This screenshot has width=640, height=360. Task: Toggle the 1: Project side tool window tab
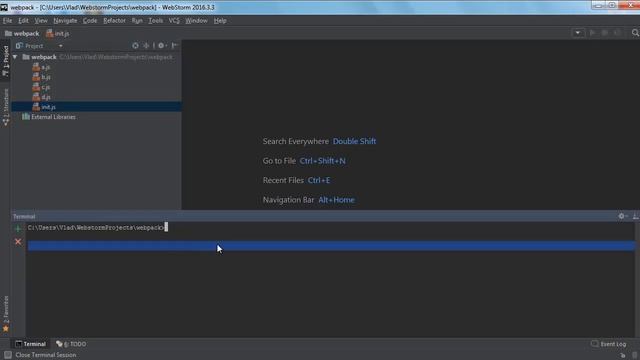click(5, 60)
